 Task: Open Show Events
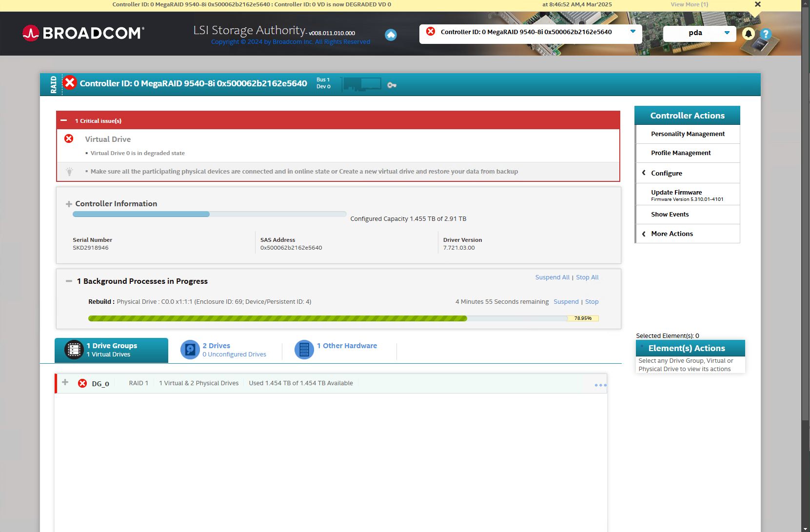pos(688,215)
